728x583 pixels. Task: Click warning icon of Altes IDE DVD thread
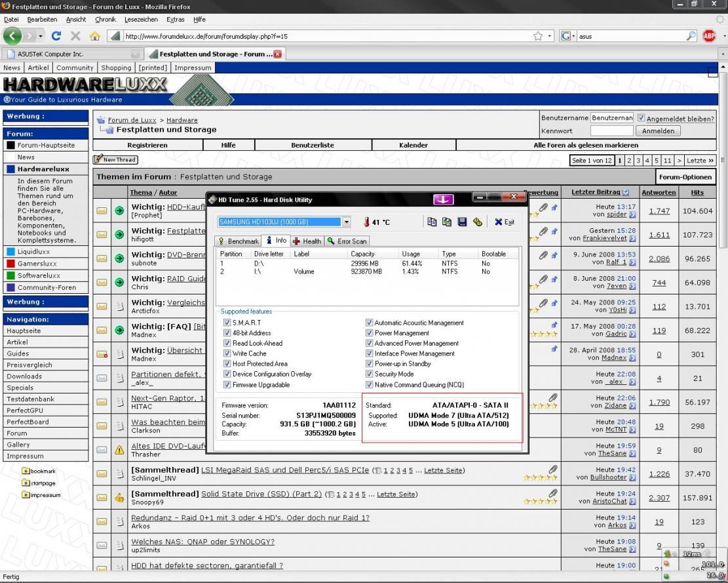(119, 450)
